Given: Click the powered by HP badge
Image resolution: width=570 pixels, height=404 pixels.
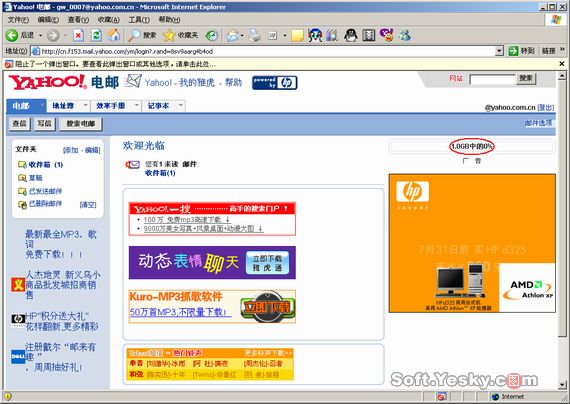Looking at the screenshot, I should (275, 83).
